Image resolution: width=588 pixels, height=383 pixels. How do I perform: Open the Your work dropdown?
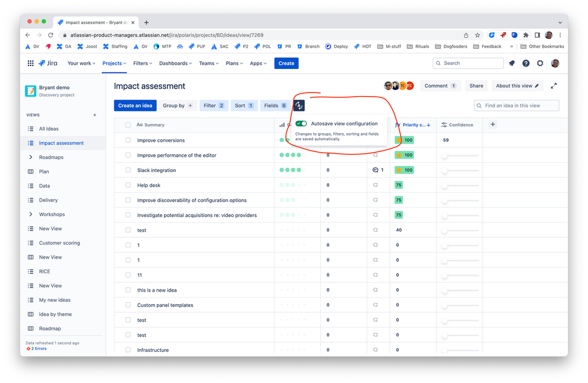coord(81,63)
